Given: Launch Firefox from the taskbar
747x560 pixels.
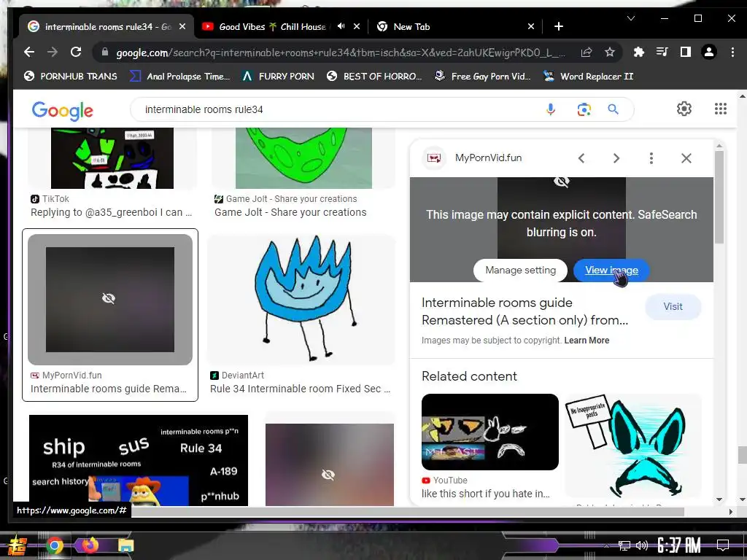Looking at the screenshot, I should [90, 545].
